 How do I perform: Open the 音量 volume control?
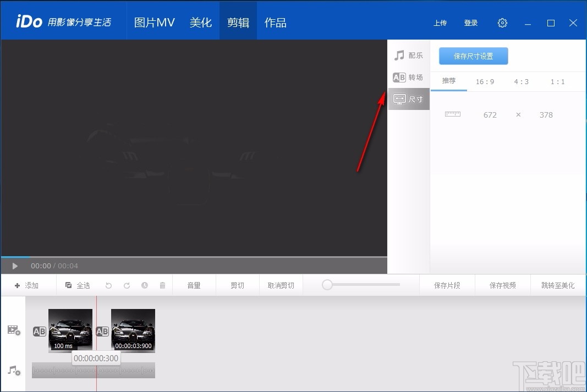(194, 285)
